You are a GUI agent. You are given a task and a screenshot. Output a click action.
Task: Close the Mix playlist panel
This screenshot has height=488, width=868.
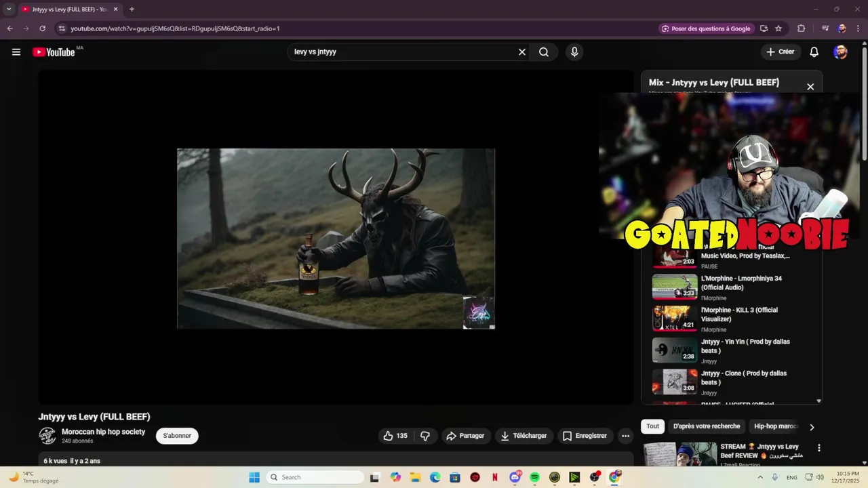tap(810, 87)
